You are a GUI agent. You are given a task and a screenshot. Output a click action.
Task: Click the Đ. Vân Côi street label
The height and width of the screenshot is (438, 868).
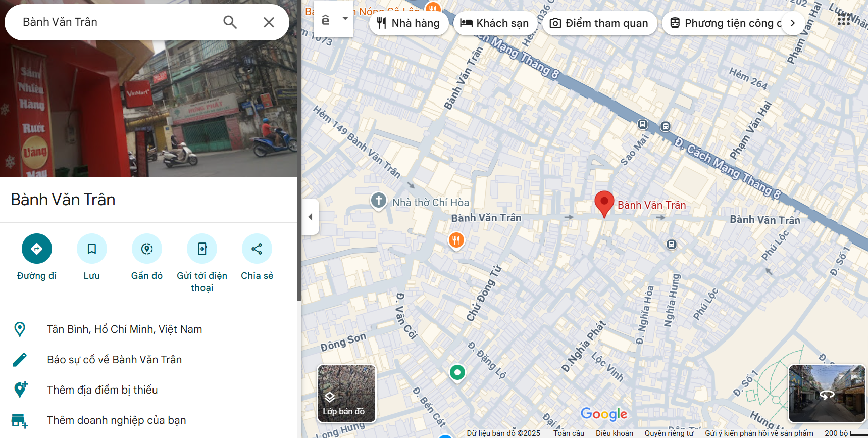point(406,316)
